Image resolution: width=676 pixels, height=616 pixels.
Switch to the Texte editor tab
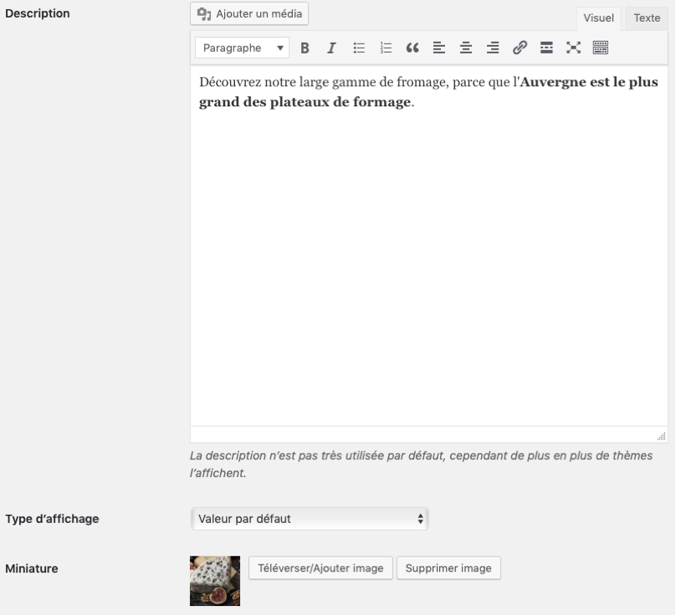(x=647, y=18)
